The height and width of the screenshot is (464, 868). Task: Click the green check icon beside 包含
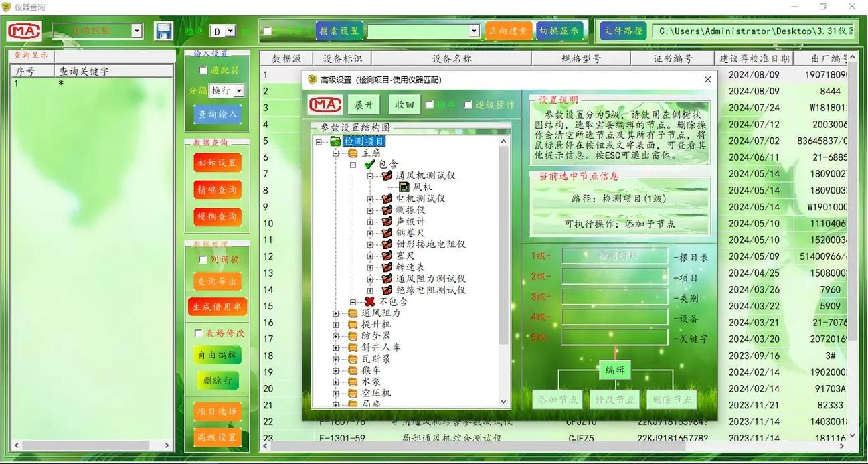pos(368,165)
